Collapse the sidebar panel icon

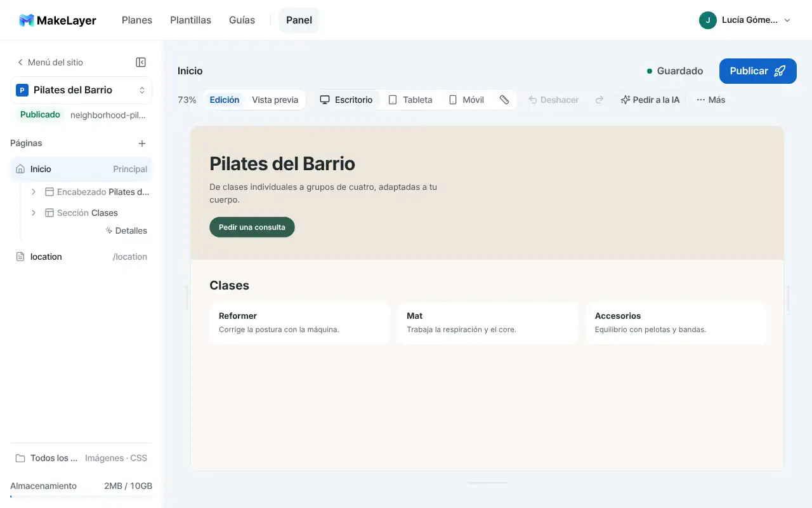click(x=141, y=62)
